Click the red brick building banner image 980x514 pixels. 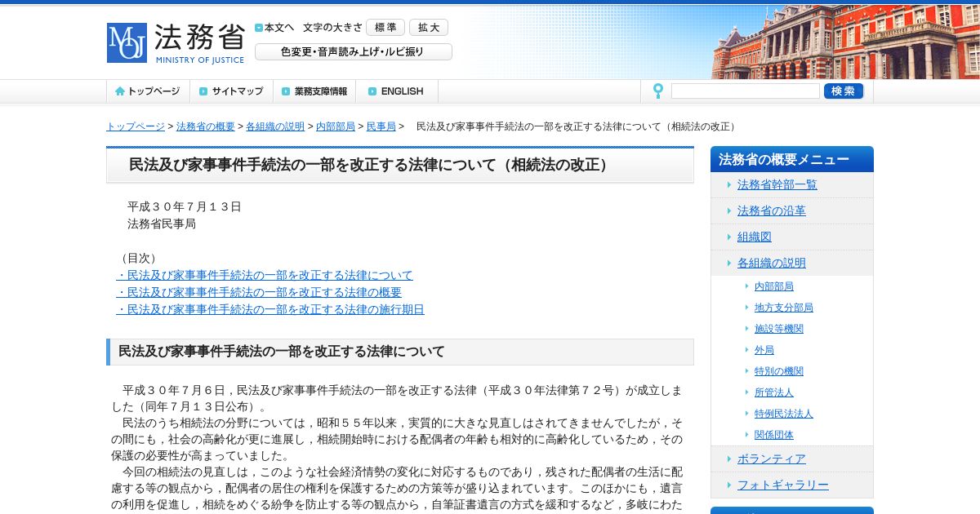(845, 42)
